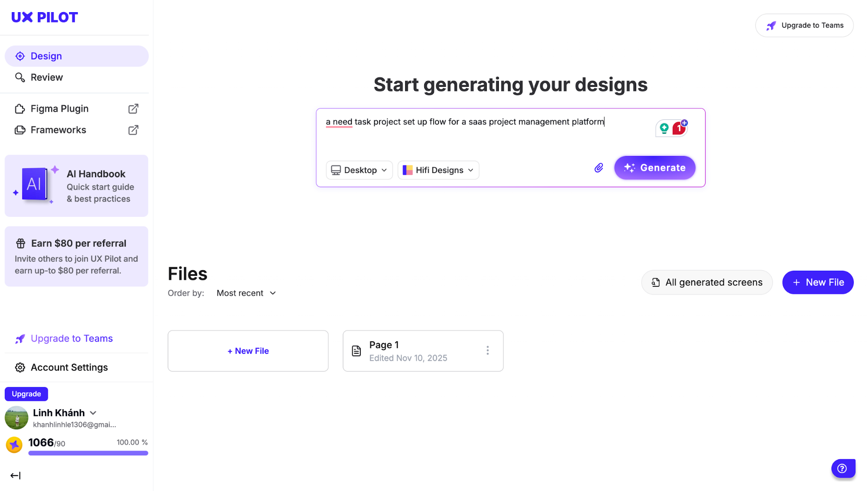Click the UX Pilot logo
Viewport: 868px width, 491px height.
tap(44, 17)
